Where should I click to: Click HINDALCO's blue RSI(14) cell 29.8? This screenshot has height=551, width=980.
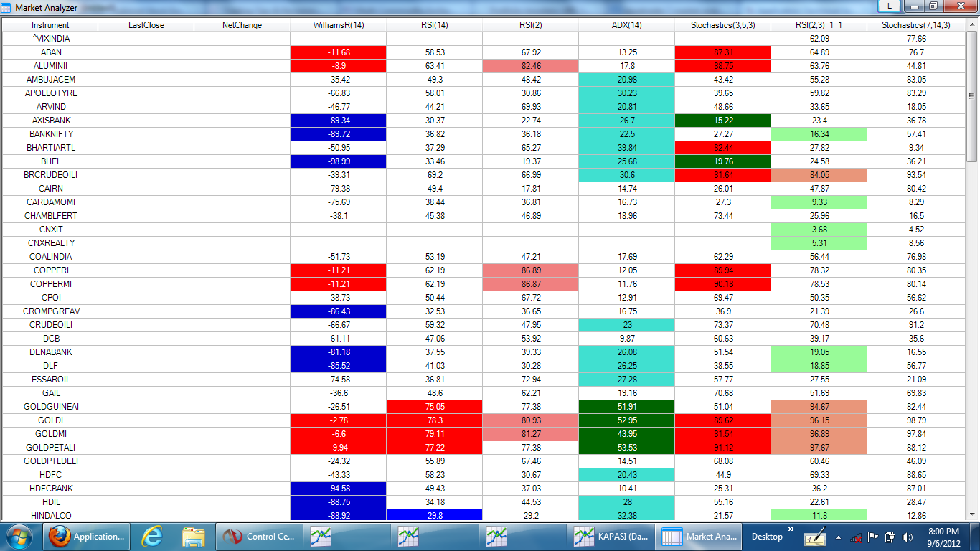point(435,516)
